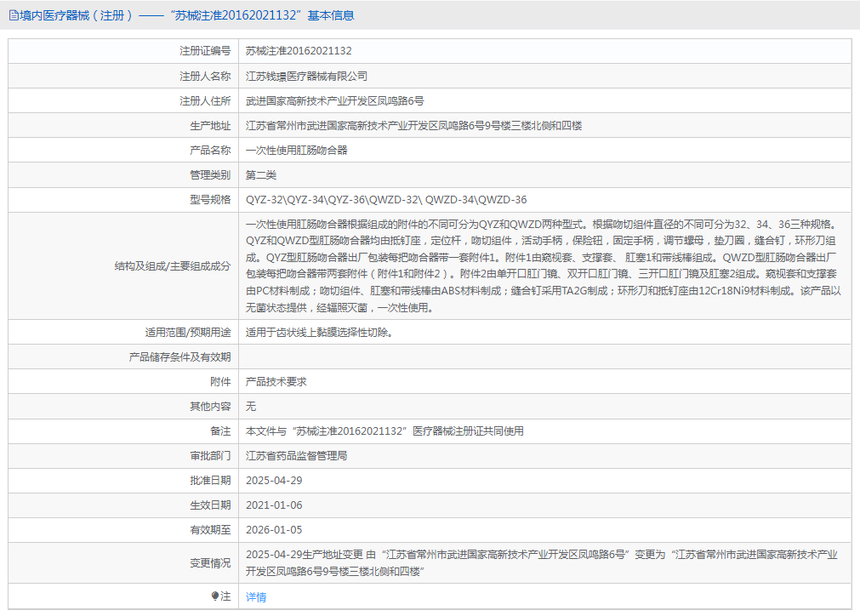
Task: Click the 注册人名称 row label
Action: (205, 77)
